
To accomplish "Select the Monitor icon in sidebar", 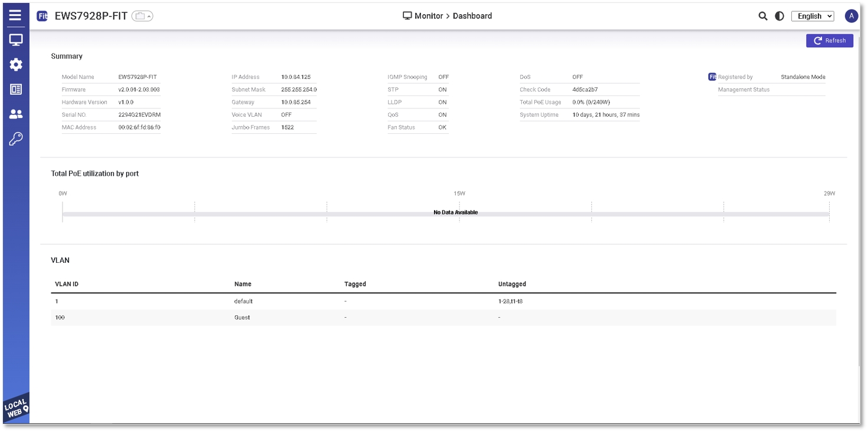I will [x=16, y=40].
